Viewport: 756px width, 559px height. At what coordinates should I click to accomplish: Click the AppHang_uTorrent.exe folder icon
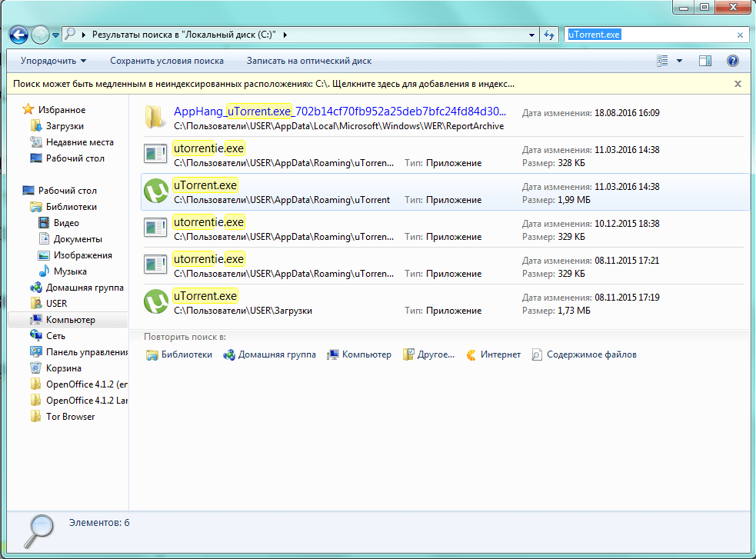pyautogui.click(x=155, y=117)
